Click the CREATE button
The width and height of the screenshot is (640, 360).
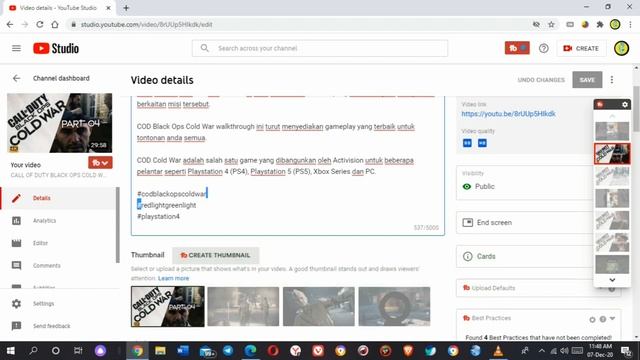point(581,48)
